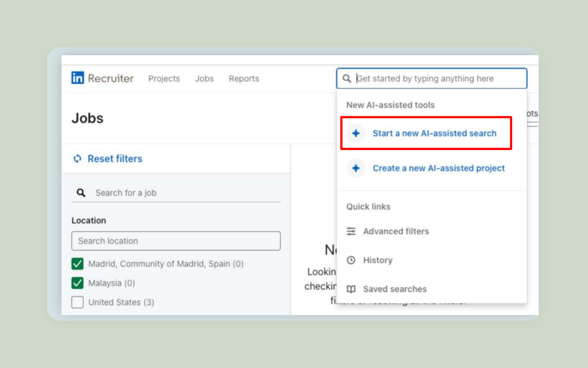Open the Jobs navigation item

click(x=205, y=79)
